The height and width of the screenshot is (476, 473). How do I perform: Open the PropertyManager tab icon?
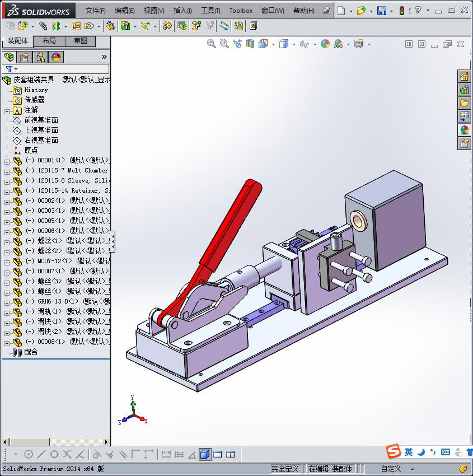pyautogui.click(x=24, y=57)
